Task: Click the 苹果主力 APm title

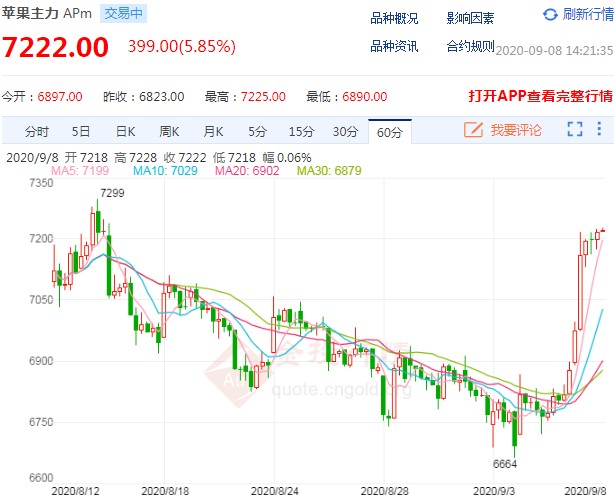Action: [x=47, y=13]
